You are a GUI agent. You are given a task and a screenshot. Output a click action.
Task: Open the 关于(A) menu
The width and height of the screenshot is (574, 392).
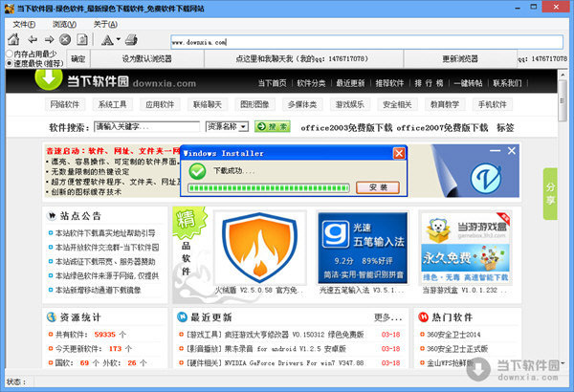tap(105, 24)
